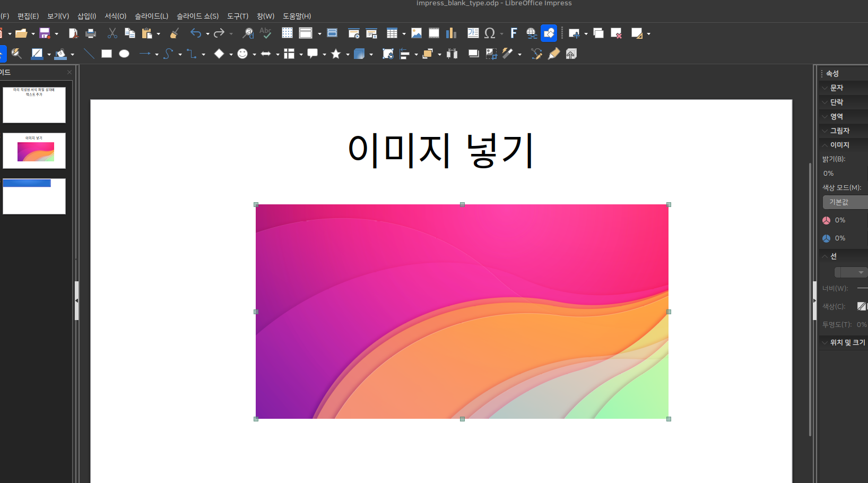Select the Rectangle shape tool
The height and width of the screenshot is (483, 868).
click(107, 54)
